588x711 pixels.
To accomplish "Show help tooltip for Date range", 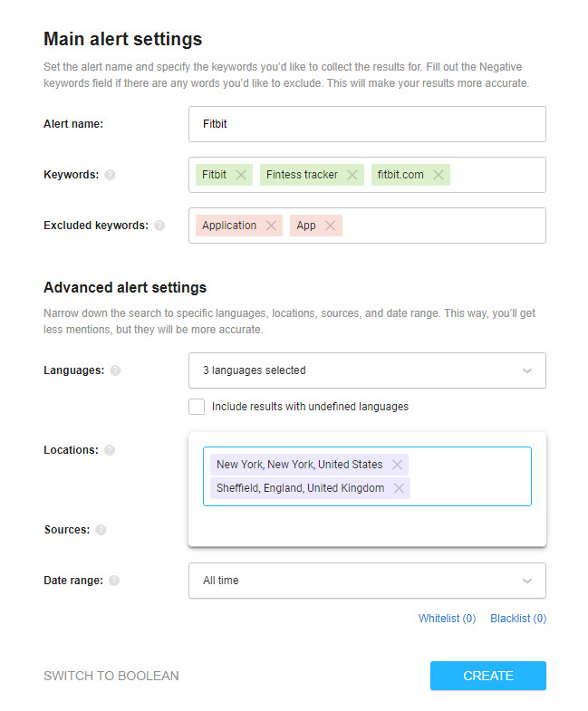I will pos(114,581).
